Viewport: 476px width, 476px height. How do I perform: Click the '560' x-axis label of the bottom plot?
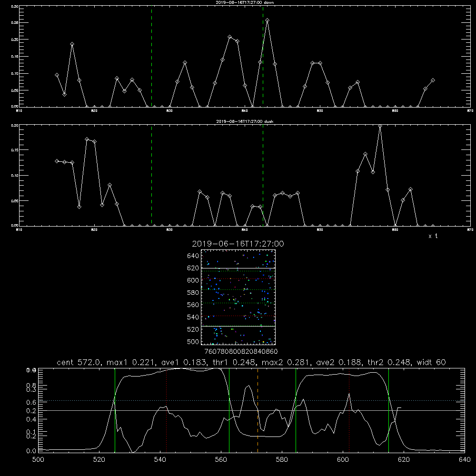(x=221, y=459)
